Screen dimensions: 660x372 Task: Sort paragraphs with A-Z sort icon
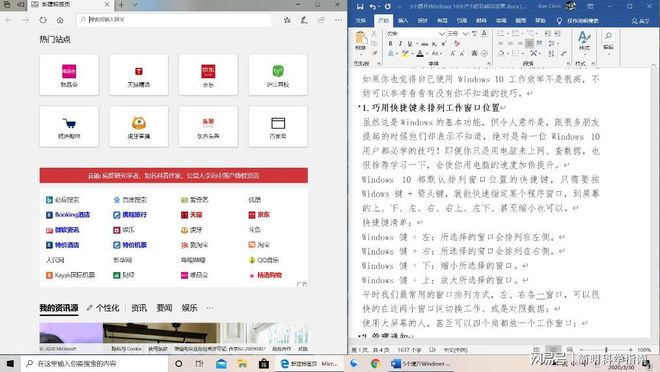tap(551, 53)
